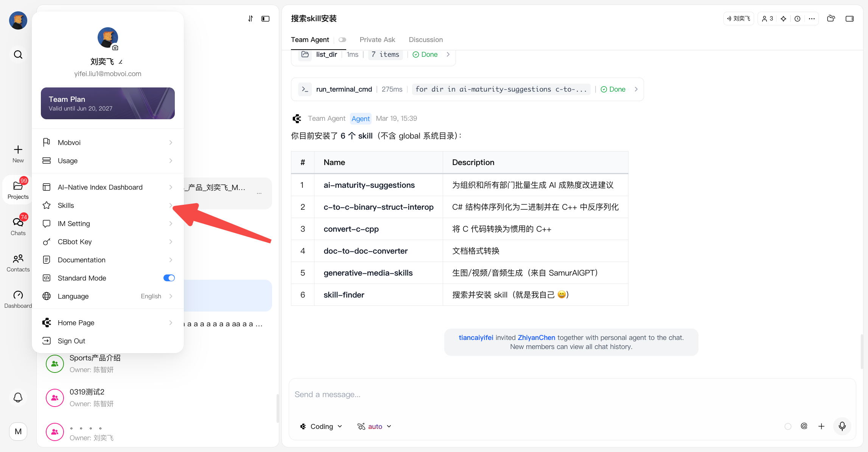Open the Home Page menu entry

108,323
